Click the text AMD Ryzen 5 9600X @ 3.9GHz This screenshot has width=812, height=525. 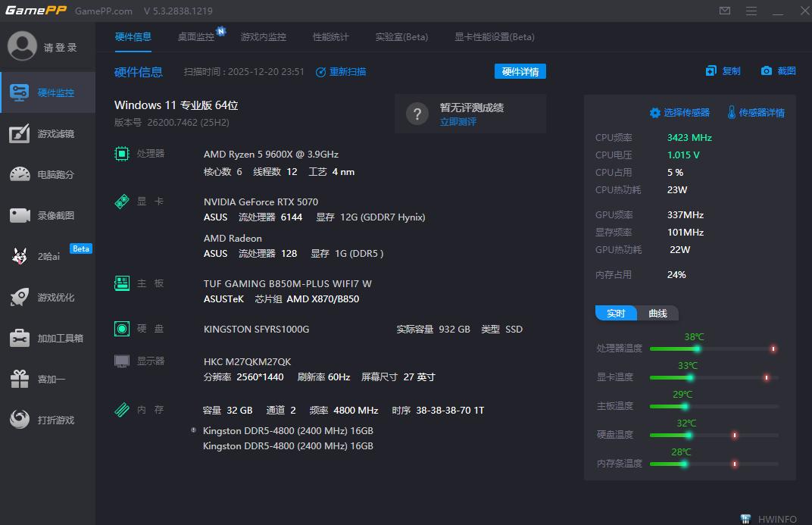(x=271, y=155)
